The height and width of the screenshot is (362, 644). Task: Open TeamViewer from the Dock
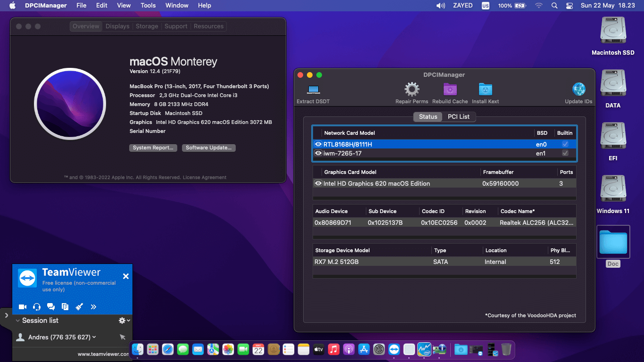(x=394, y=349)
